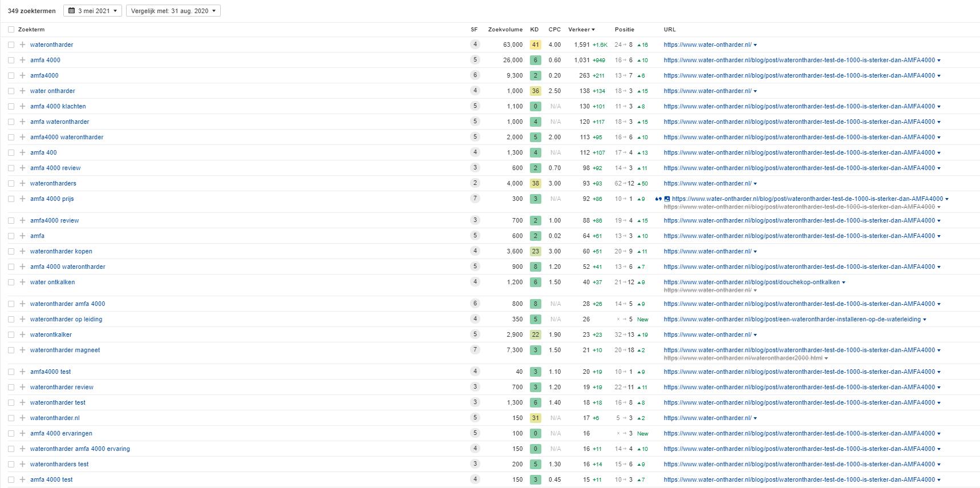Click the image pack icon in 'amfa 4000 prijs' row

(x=667, y=199)
